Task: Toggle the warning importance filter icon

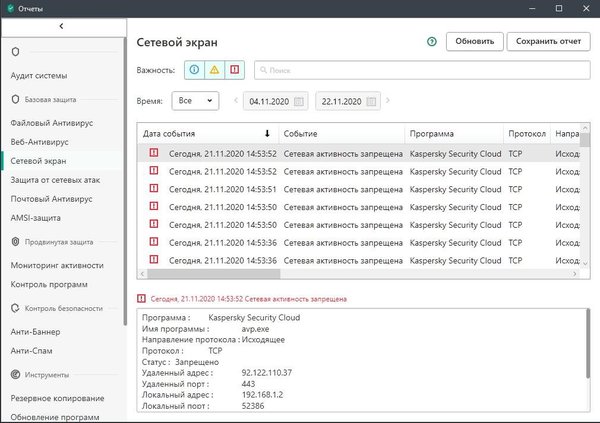Action: (x=214, y=70)
